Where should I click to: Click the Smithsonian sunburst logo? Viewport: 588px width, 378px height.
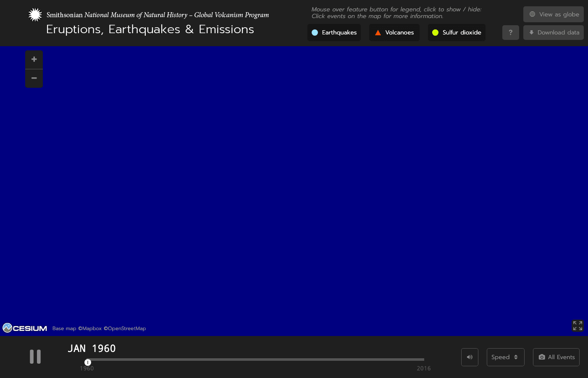click(35, 15)
